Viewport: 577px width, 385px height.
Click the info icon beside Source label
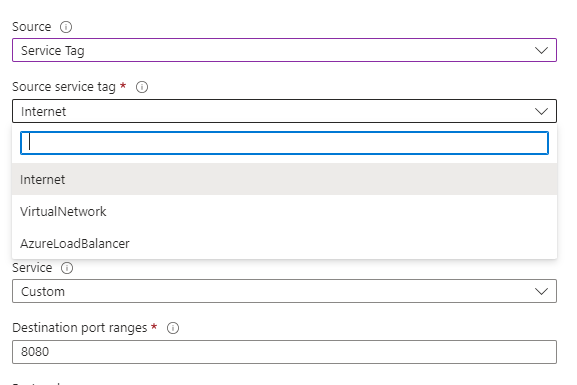[x=66, y=27]
